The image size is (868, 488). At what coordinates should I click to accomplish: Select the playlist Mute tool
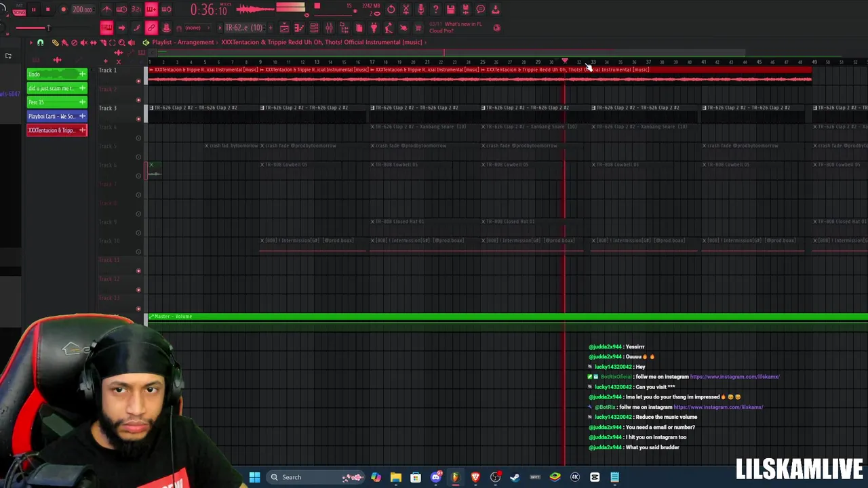[84, 43]
